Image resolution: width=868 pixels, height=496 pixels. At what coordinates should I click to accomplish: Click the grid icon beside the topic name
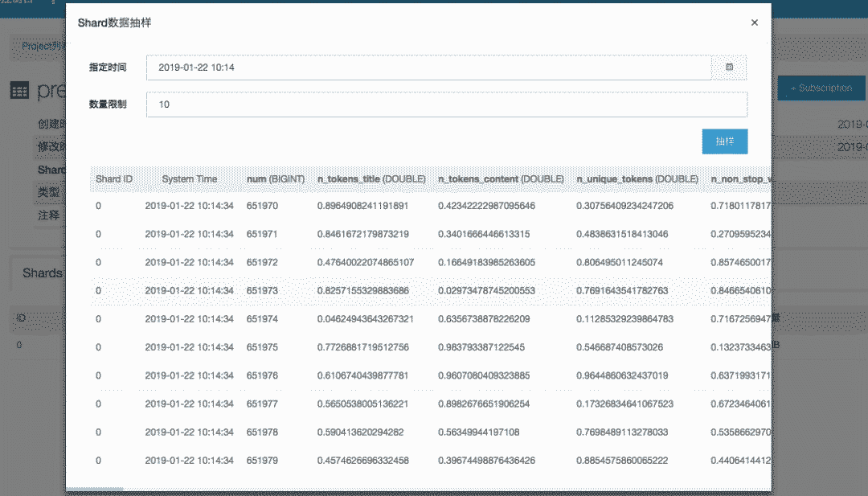19,91
